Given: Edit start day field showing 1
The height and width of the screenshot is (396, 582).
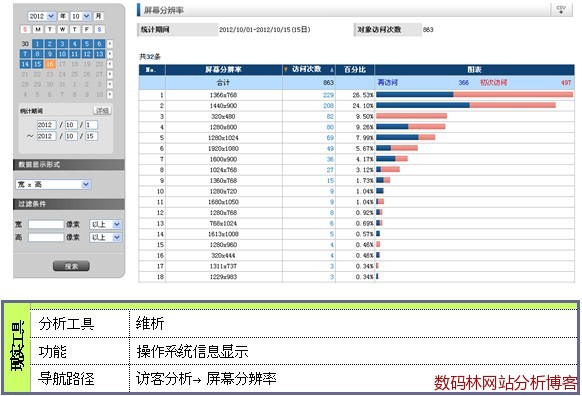Looking at the screenshot, I should click(x=91, y=125).
